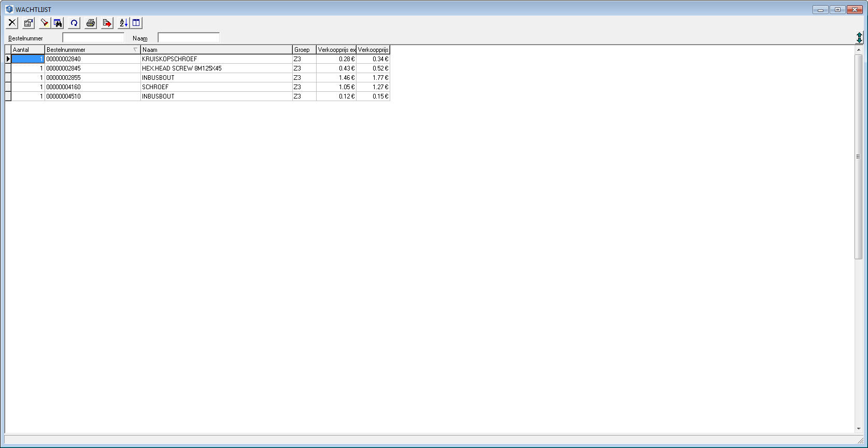Click price 0.28 € cell
This screenshot has height=448, width=868.
click(x=336, y=59)
